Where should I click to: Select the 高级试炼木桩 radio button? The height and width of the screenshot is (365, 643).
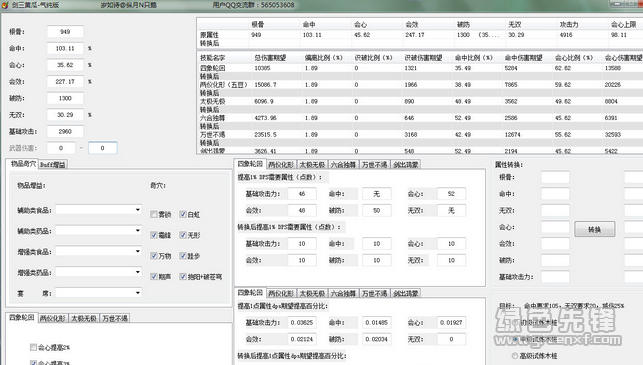click(x=515, y=356)
